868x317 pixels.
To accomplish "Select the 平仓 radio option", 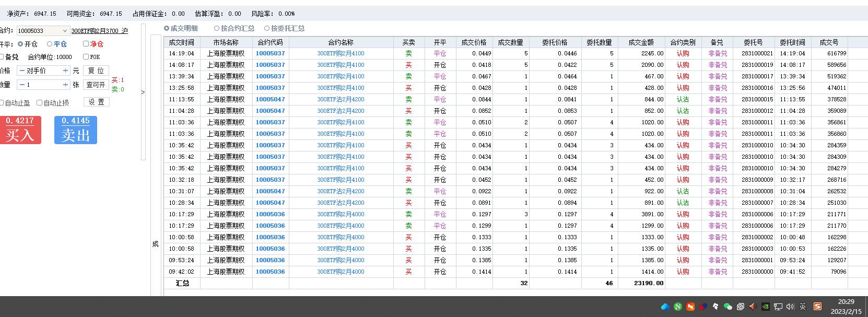I will (50, 44).
